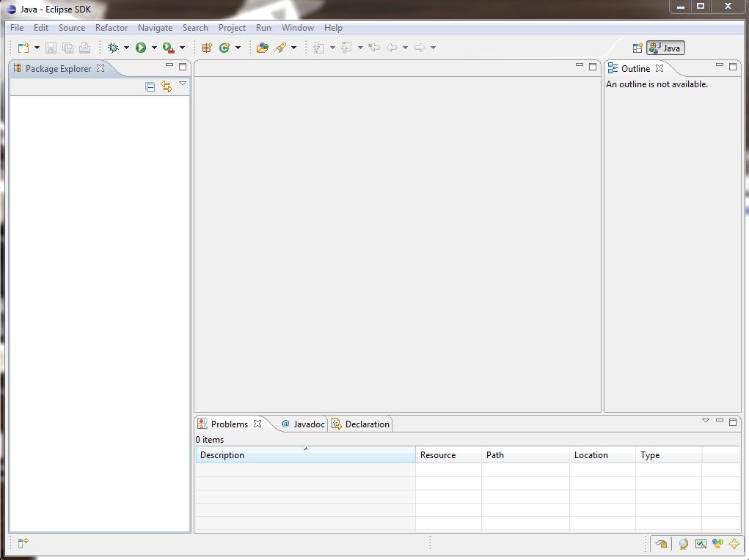Screen dimensions: 749x560
Task: Click the External Tools run icon
Action: (x=168, y=48)
